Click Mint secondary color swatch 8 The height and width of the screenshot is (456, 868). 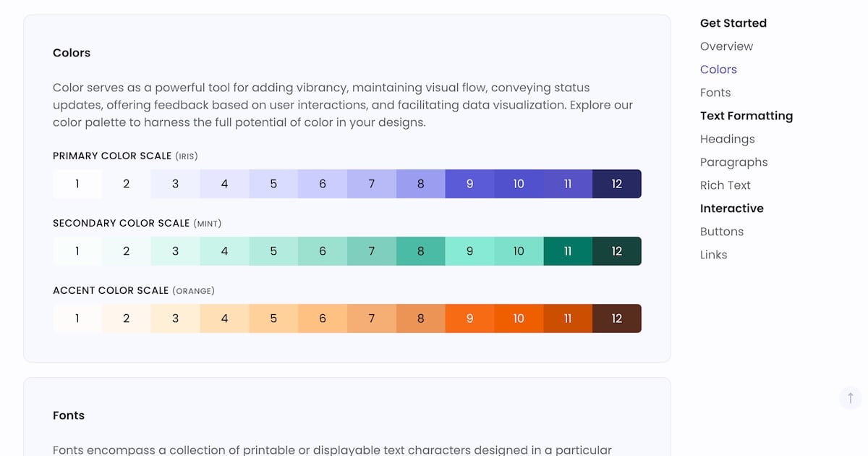[x=420, y=251]
